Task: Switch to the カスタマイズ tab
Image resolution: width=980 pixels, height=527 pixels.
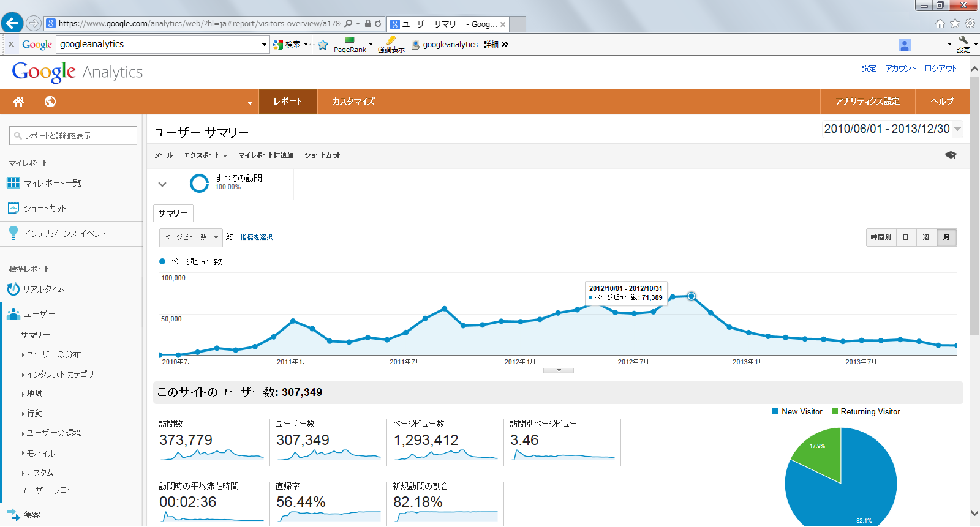Action: [x=353, y=102]
